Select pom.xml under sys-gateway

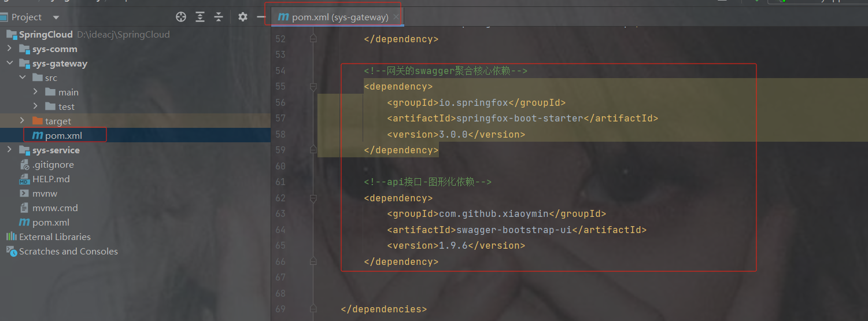(135, 135)
